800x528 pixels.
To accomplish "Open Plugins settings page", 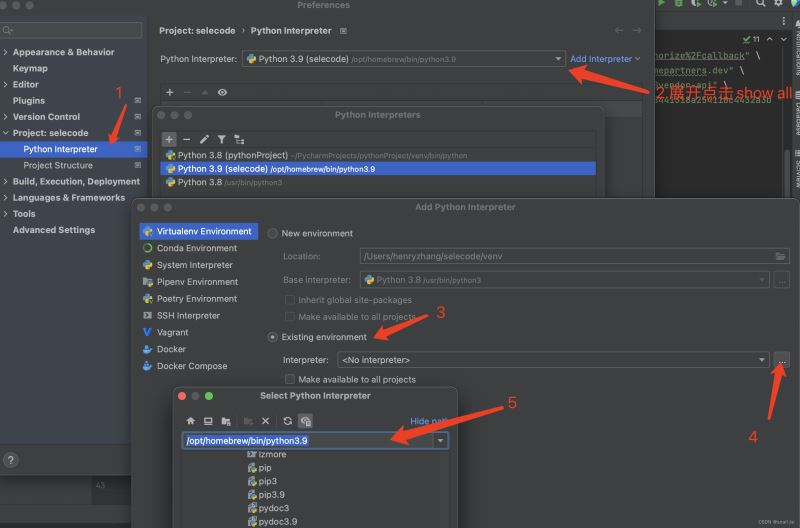I will click(29, 100).
